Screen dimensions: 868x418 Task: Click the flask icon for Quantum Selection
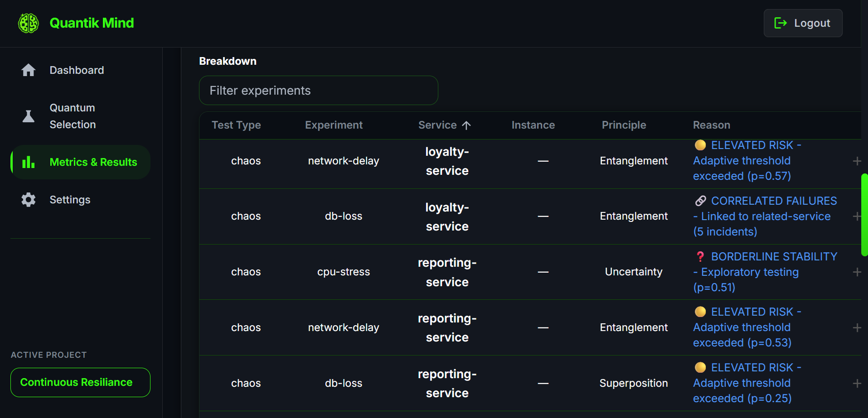[x=28, y=116]
